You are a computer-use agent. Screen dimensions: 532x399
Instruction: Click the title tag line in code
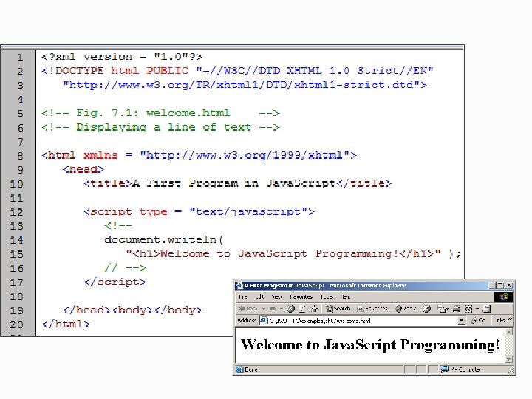coord(238,183)
